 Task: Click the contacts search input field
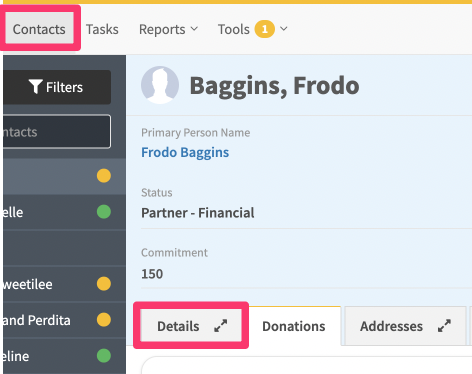tap(57, 132)
